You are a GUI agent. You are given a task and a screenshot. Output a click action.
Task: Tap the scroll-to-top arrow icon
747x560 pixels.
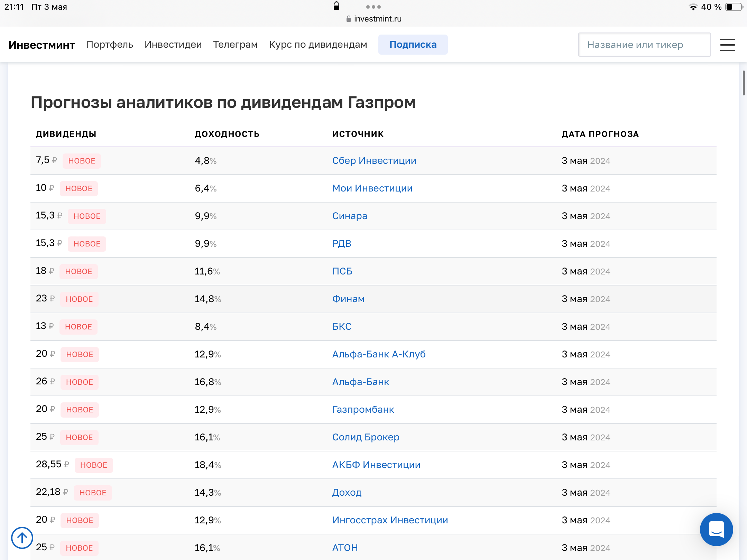22,538
